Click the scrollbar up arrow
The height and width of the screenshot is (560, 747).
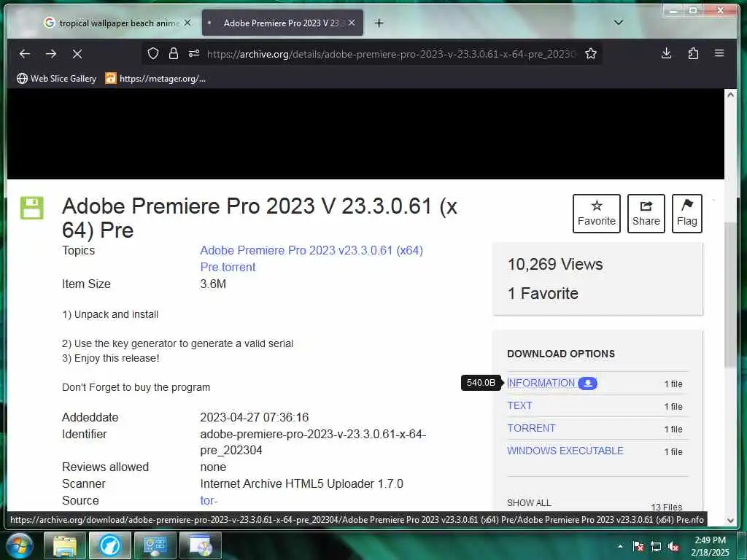(x=730, y=95)
